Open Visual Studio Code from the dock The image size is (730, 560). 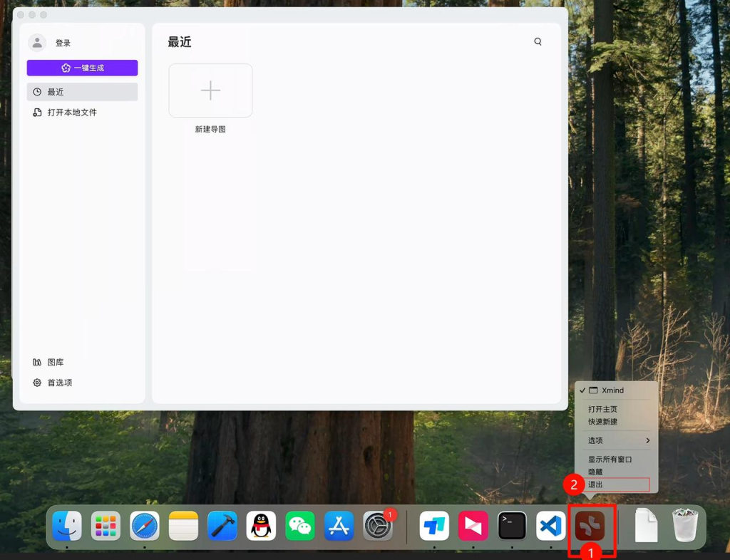coord(551,526)
